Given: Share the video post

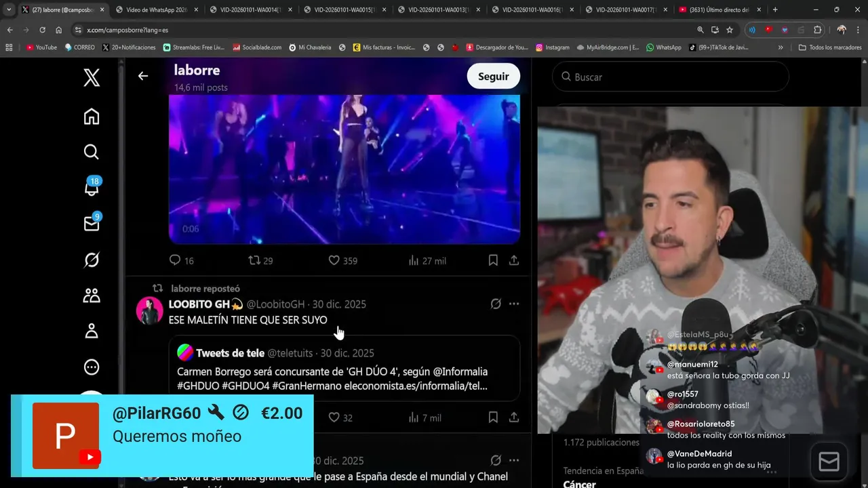Looking at the screenshot, I should pos(514,260).
